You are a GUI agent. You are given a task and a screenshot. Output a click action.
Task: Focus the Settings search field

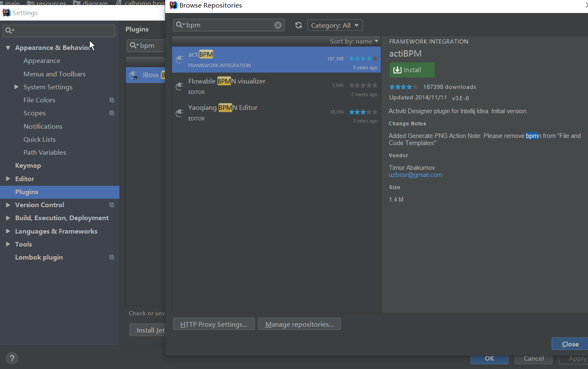pos(59,31)
